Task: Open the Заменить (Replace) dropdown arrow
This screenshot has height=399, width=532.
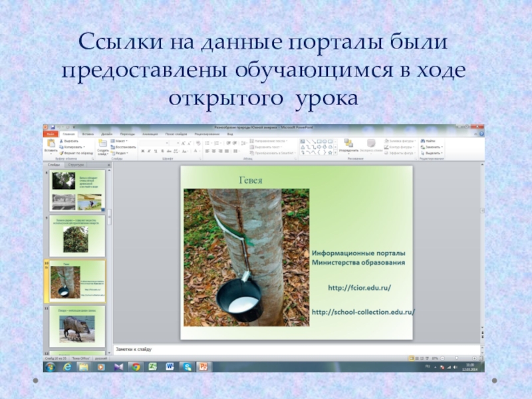Action: [x=443, y=146]
